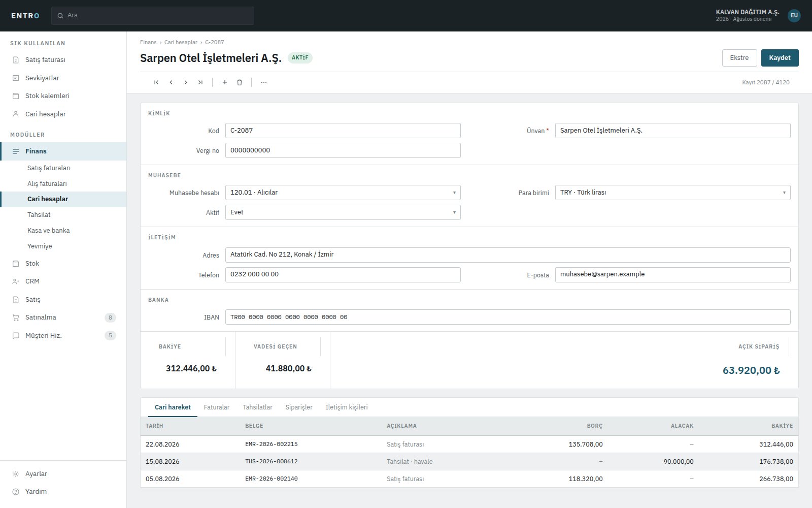812x508 pixels.
Task: Open Sevkiyatlar shortcut in sidebar
Action: (x=63, y=78)
